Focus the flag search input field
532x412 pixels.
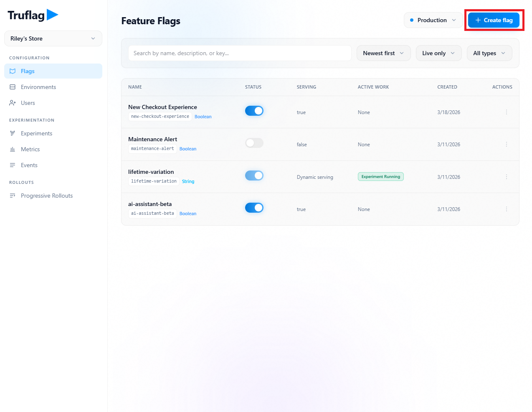[239, 53]
